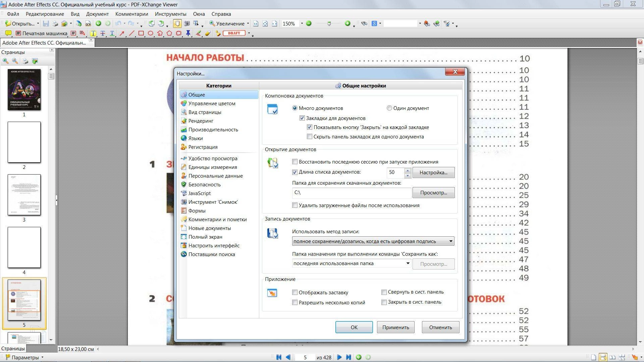Select the Cloud annotation tool
The image size is (644, 362).
coord(179,33)
